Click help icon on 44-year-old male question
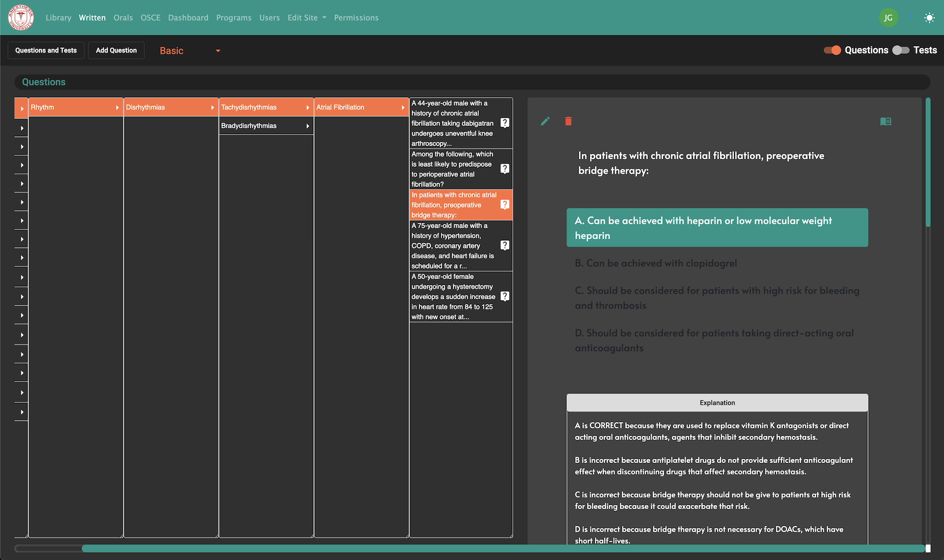Screen dimensions: 944x560 point(504,123)
